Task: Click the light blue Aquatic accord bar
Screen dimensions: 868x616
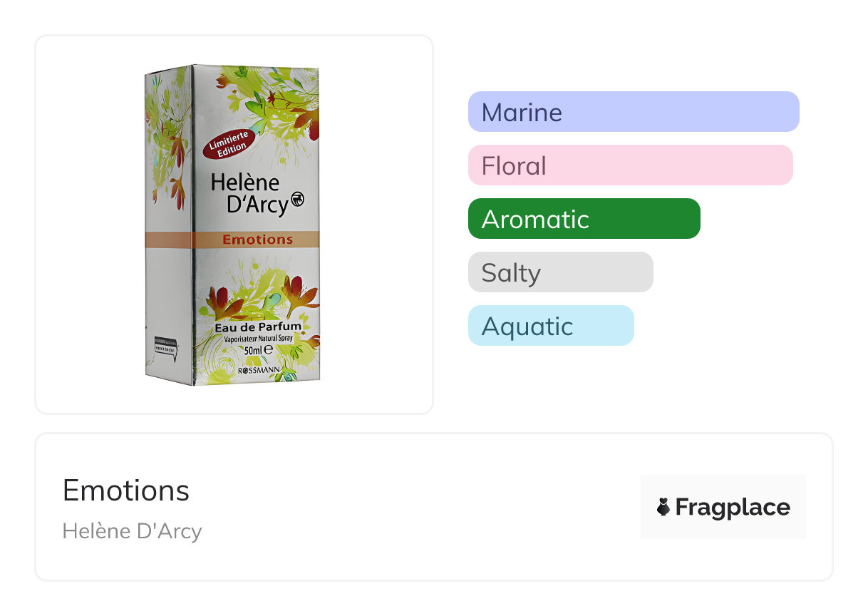Action: (x=550, y=326)
